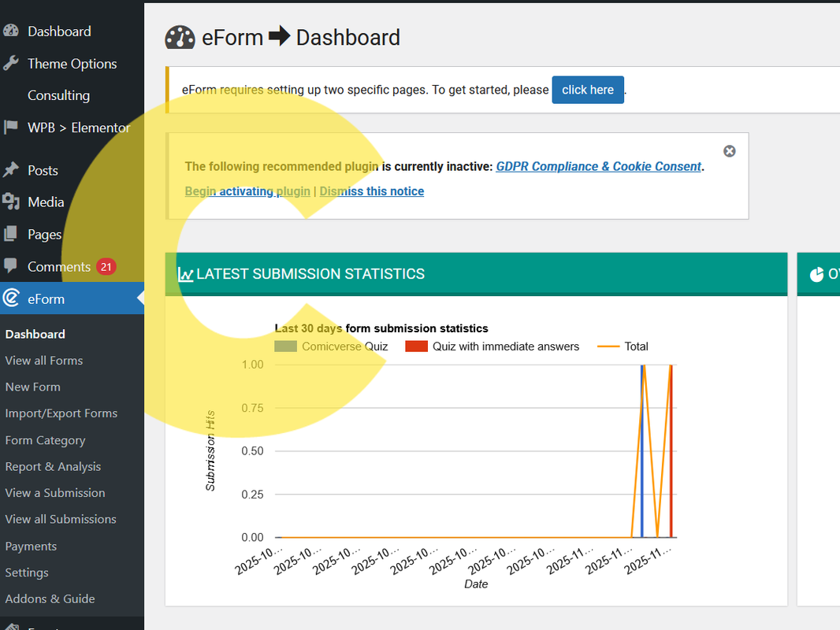
Task: Open eForm Settings submenu item
Action: 27,573
